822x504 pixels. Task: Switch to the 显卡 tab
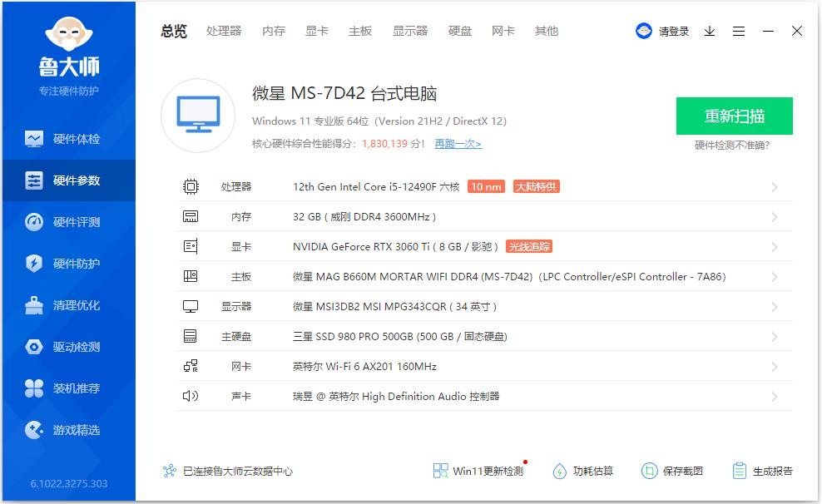pyautogui.click(x=316, y=31)
